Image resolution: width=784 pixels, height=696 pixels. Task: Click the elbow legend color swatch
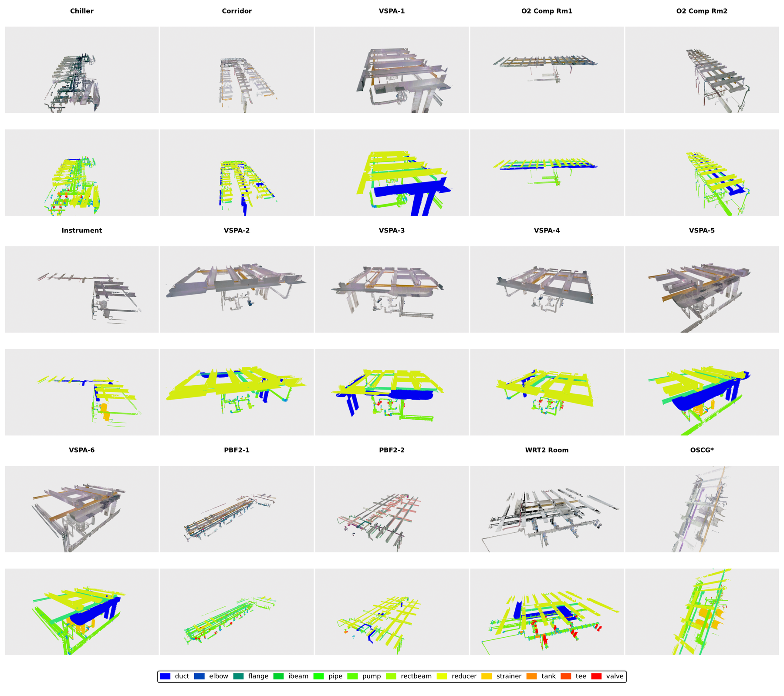pos(199,676)
